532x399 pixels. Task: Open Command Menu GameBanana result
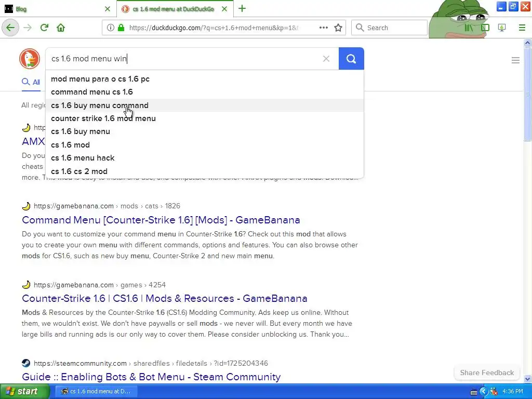point(161,220)
